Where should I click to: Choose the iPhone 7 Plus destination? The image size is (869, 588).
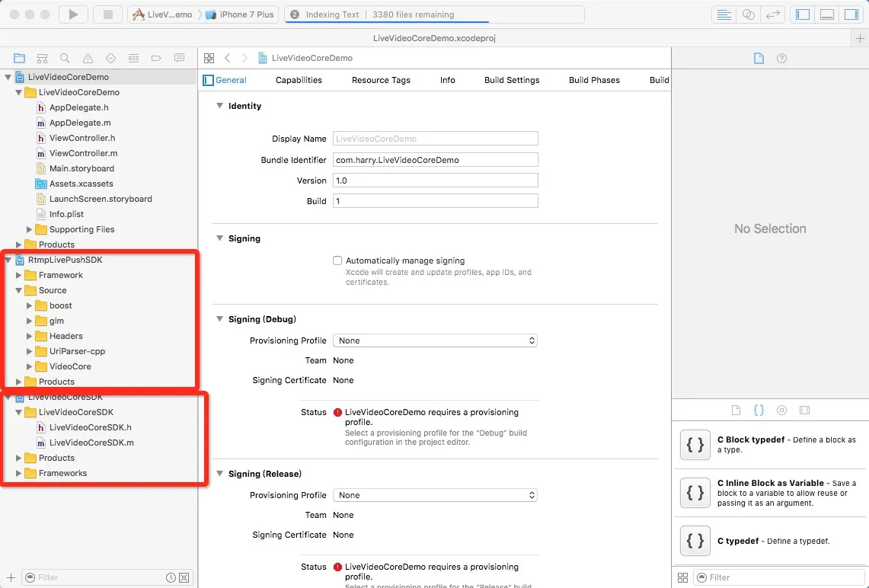point(240,14)
